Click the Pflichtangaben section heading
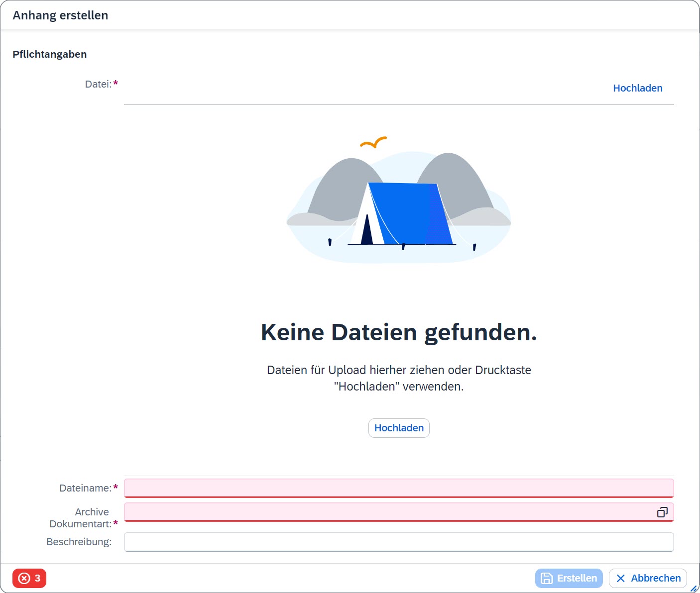This screenshot has width=700, height=593. coord(50,54)
